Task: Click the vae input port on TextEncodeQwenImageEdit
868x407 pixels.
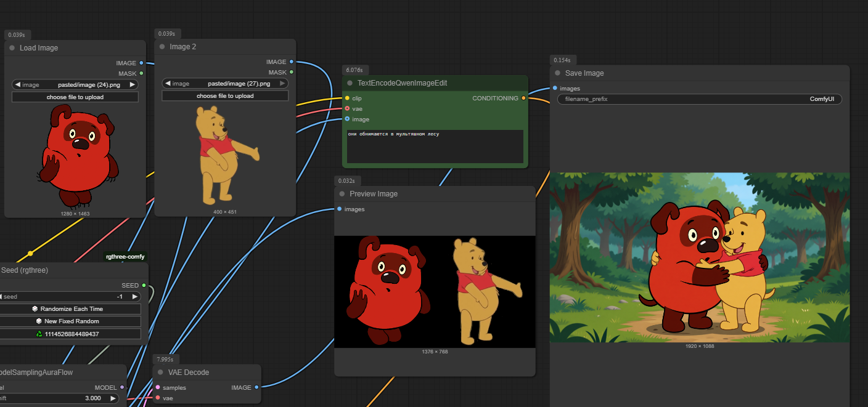Action: coord(347,108)
